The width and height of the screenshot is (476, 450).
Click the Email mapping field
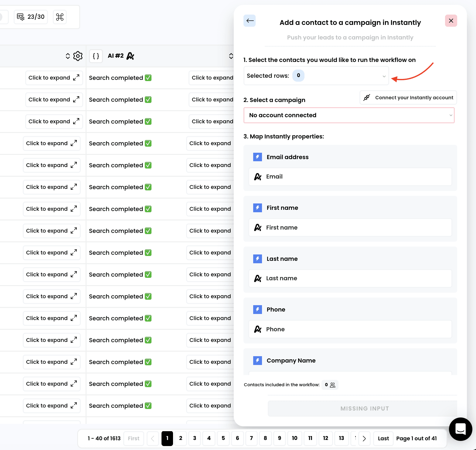tap(350, 177)
